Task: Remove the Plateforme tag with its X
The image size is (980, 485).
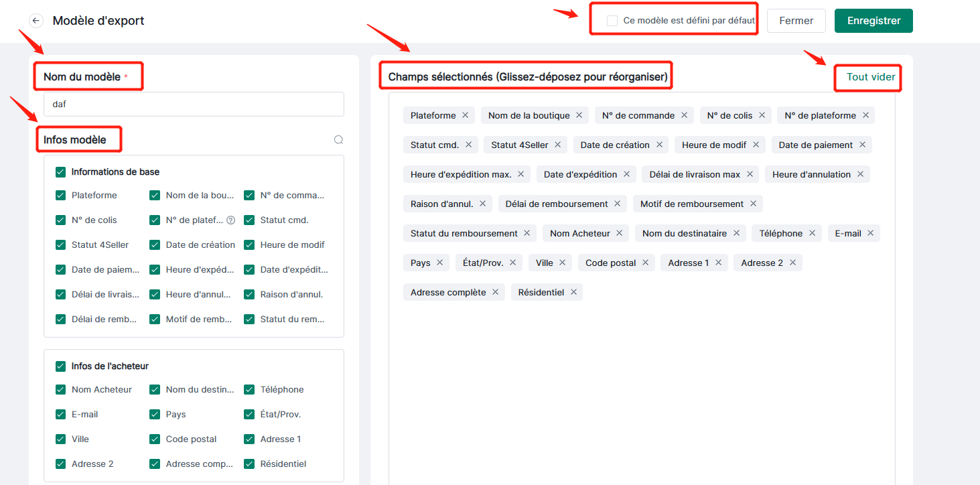Action: (x=465, y=115)
